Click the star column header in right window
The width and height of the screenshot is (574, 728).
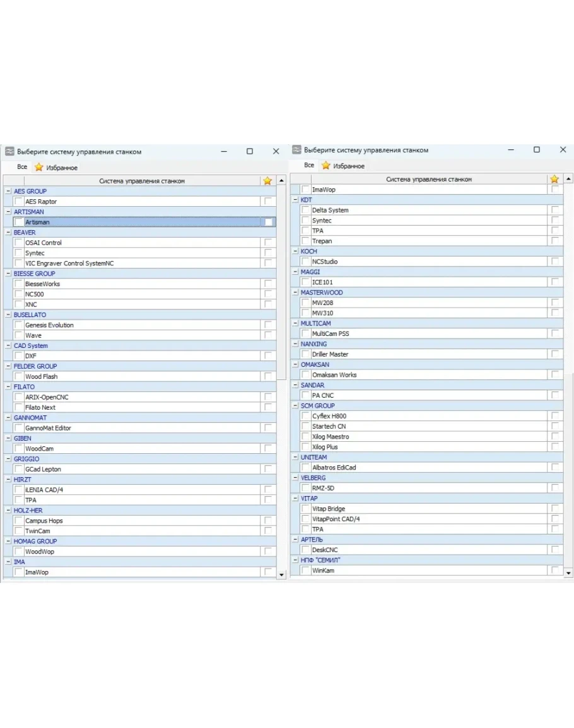554,179
